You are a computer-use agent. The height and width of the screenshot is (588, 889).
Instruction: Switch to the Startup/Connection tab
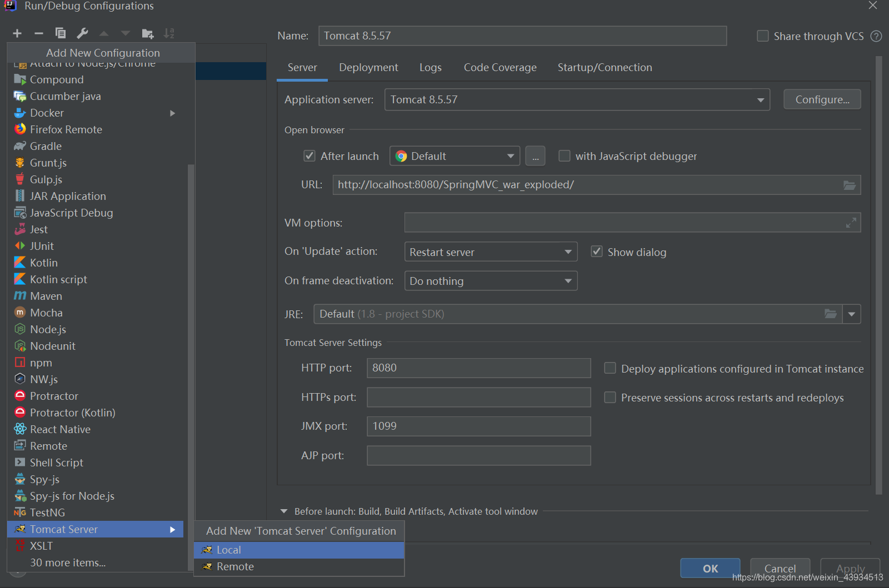click(605, 67)
